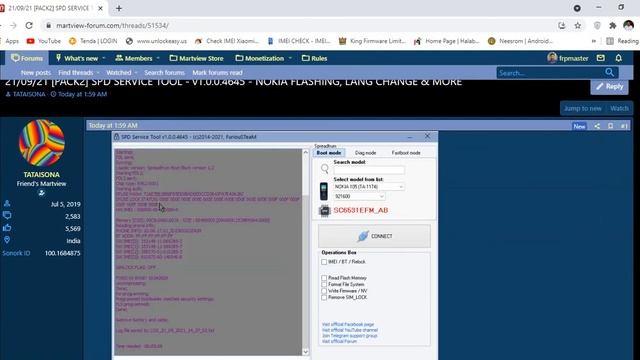
Task: Click the chip icon beside SC6531EFM_AB
Action: click(x=324, y=211)
